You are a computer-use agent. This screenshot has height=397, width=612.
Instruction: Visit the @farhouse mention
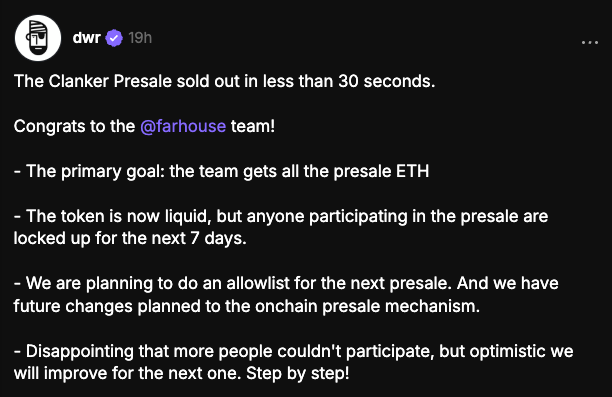tap(183, 126)
